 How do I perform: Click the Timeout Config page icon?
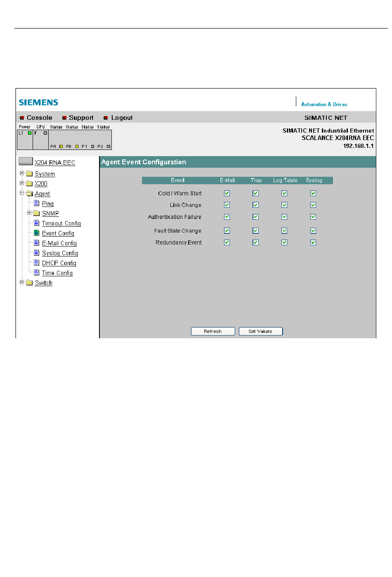[37, 223]
